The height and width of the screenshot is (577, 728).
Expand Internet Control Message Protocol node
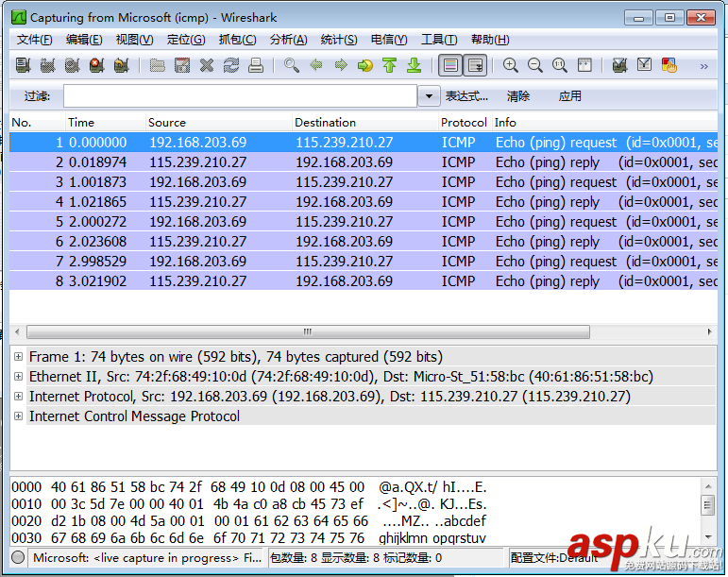pyautogui.click(x=18, y=416)
